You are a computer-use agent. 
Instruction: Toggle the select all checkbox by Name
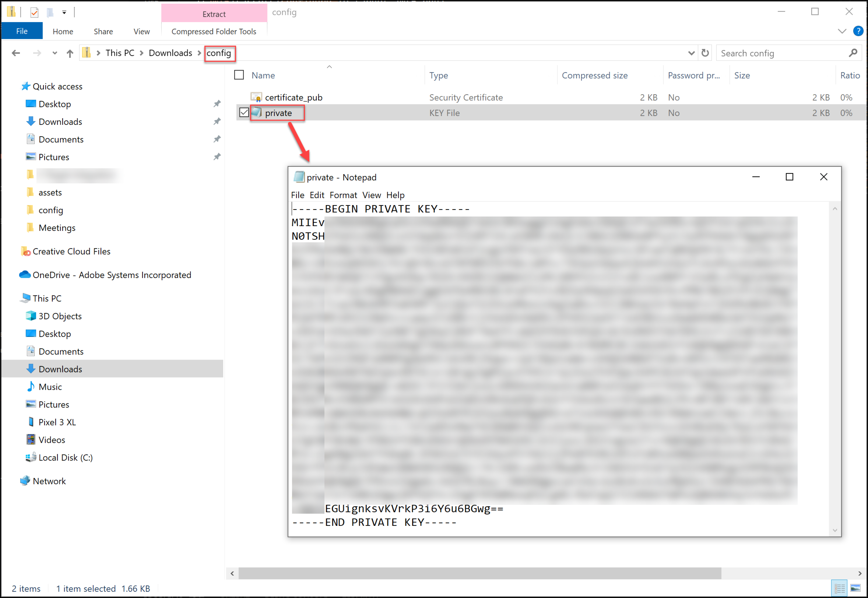coord(239,75)
